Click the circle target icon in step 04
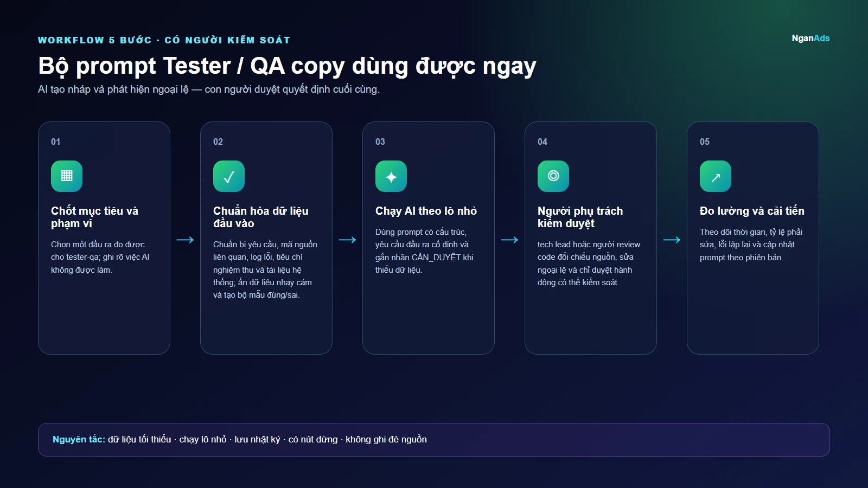The image size is (868, 488). click(553, 176)
